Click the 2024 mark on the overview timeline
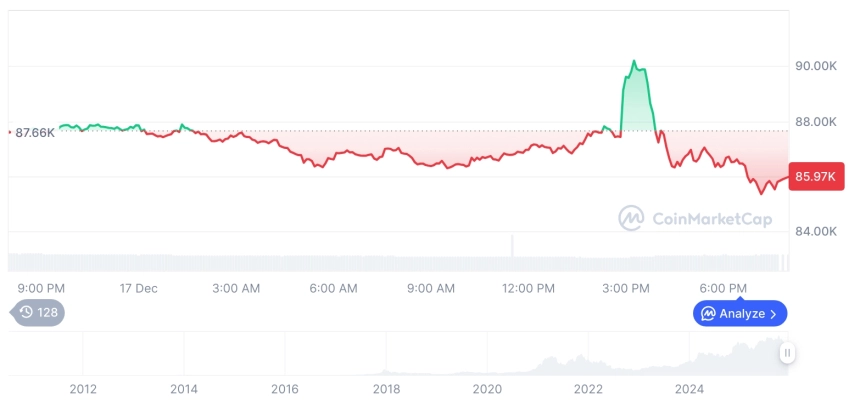 pyautogui.click(x=689, y=388)
